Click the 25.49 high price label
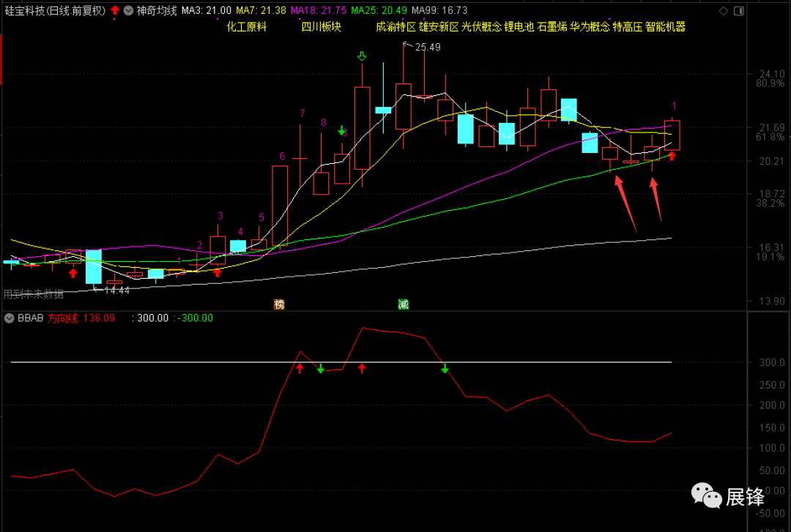This screenshot has width=791, height=532. [428, 48]
